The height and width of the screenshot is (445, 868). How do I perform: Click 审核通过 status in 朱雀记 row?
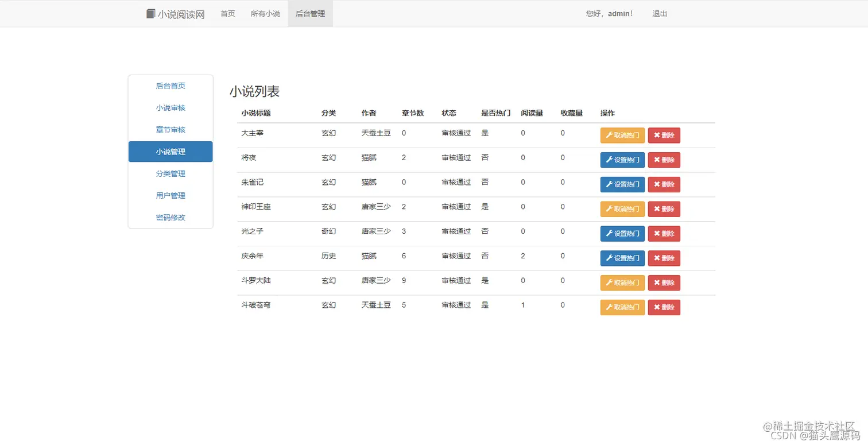(456, 182)
